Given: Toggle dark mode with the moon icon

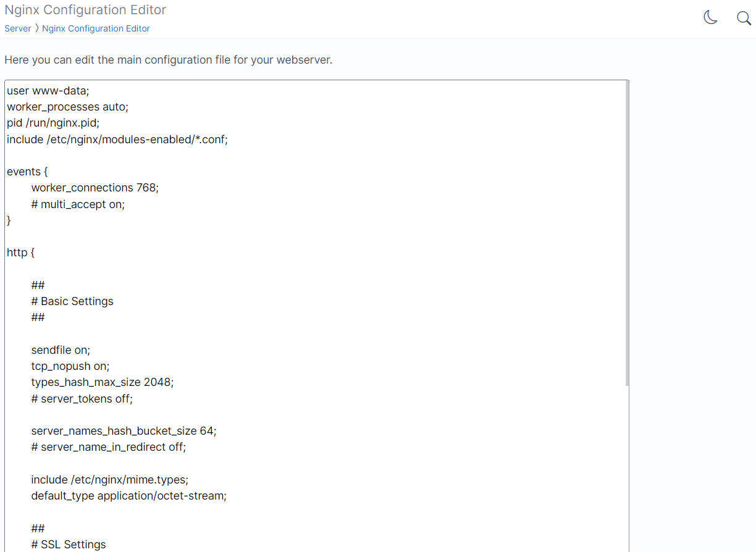Looking at the screenshot, I should pyautogui.click(x=711, y=17).
